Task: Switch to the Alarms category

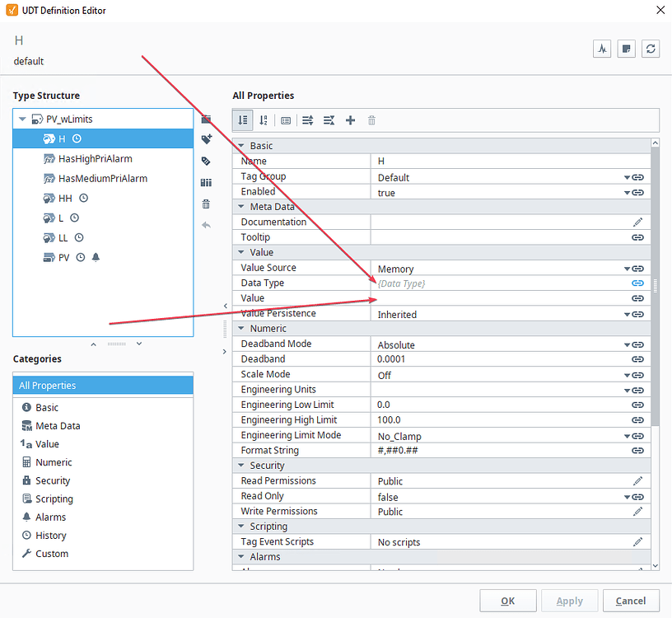Action: 52,517
